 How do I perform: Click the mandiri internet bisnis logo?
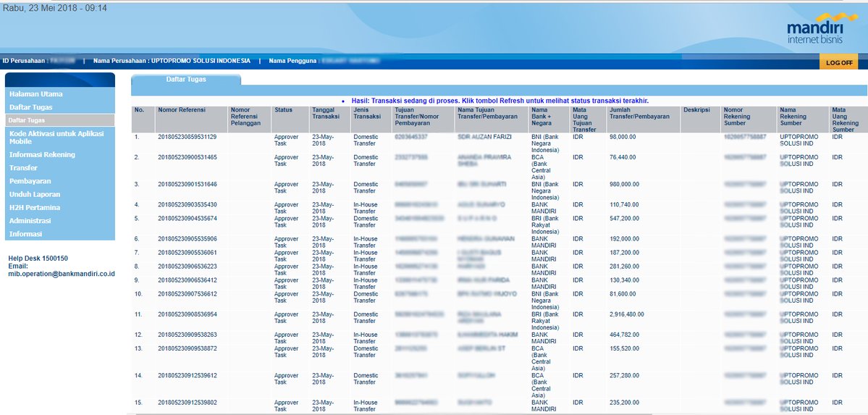(x=822, y=29)
